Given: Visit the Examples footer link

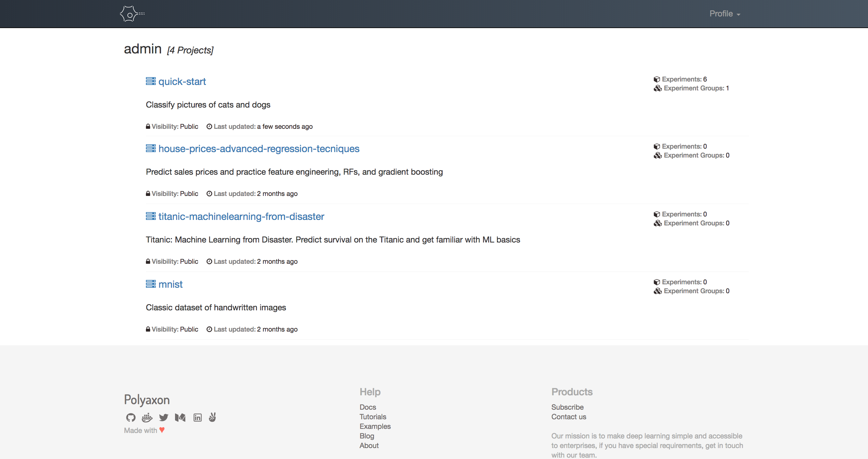Looking at the screenshot, I should click(x=375, y=426).
